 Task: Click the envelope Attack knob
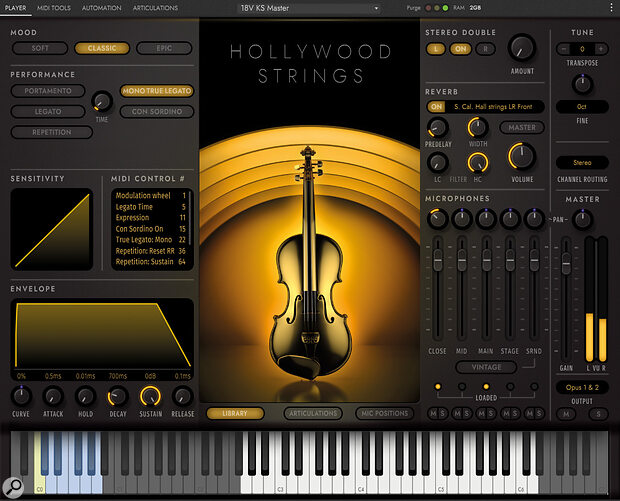[53, 396]
